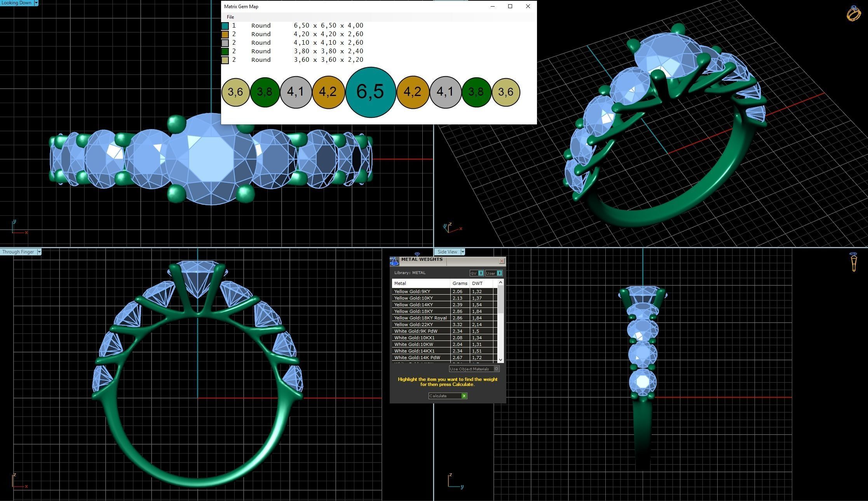The image size is (868, 501).
Task: Click the left gray 4,1 gem circle
Action: coord(296,92)
